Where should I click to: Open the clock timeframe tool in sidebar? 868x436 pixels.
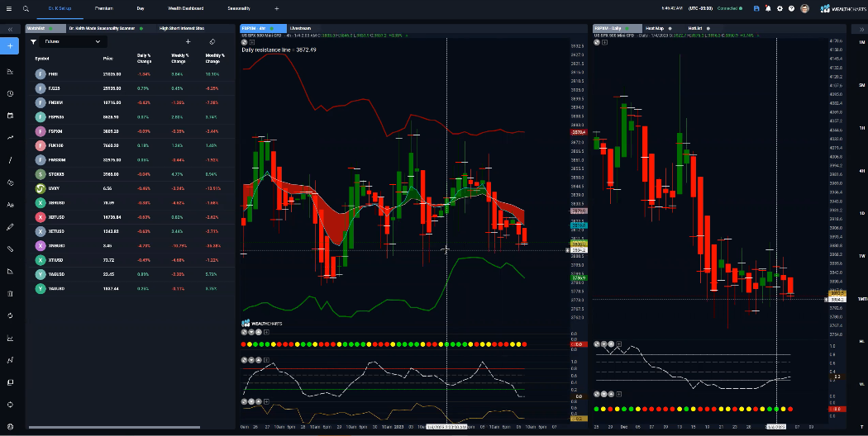tap(10, 93)
